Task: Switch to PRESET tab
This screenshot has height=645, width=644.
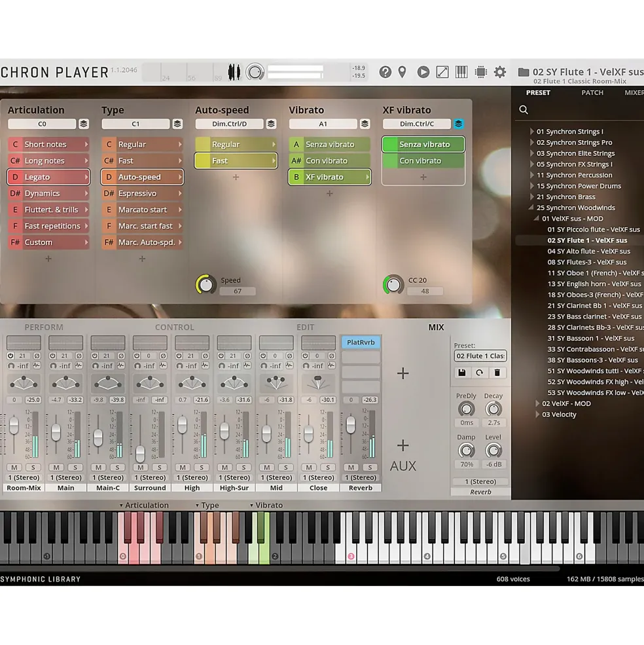Action: tap(538, 93)
